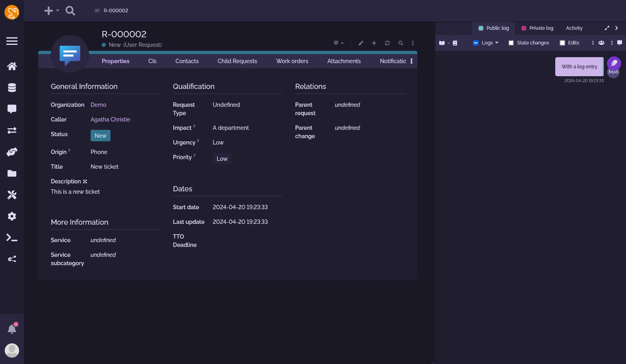Screen dimensions: 626x364
Task: Open the database stack sidebar icon
Action: tap(12, 87)
